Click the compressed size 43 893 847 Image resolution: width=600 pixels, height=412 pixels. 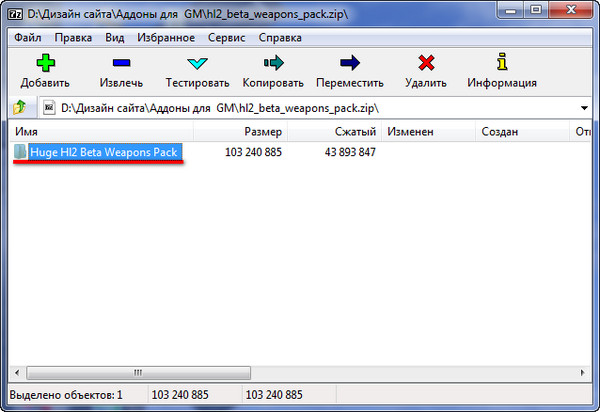(x=350, y=152)
